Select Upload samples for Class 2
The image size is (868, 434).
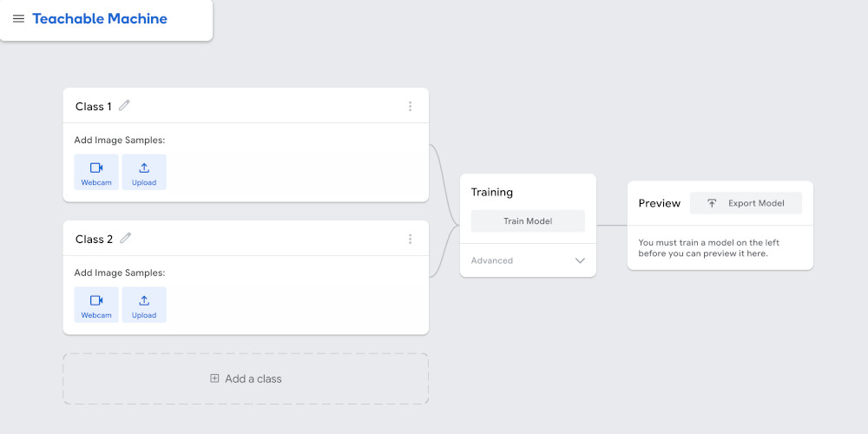tap(144, 305)
